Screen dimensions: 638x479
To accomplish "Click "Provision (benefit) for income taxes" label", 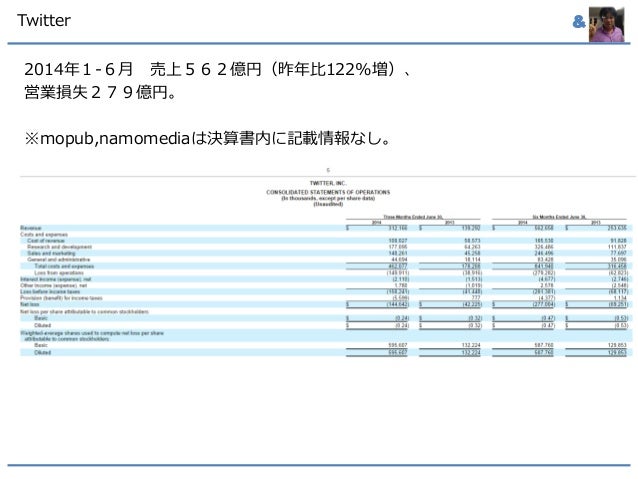I will (61, 298).
